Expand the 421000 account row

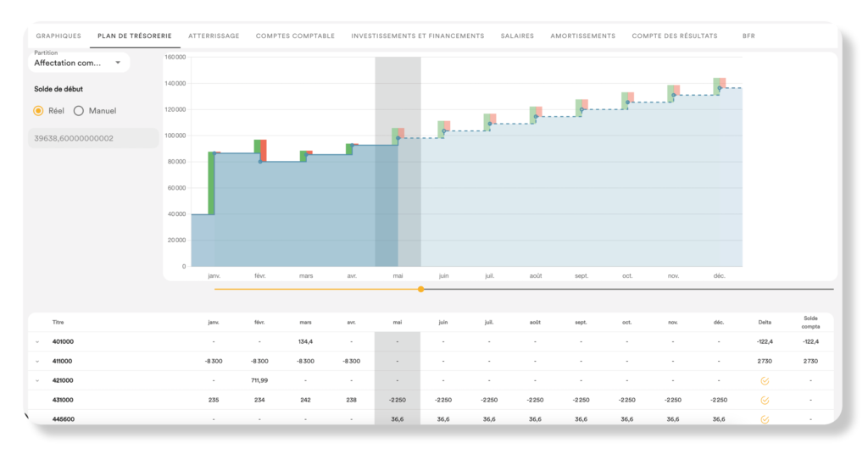pos(37,381)
